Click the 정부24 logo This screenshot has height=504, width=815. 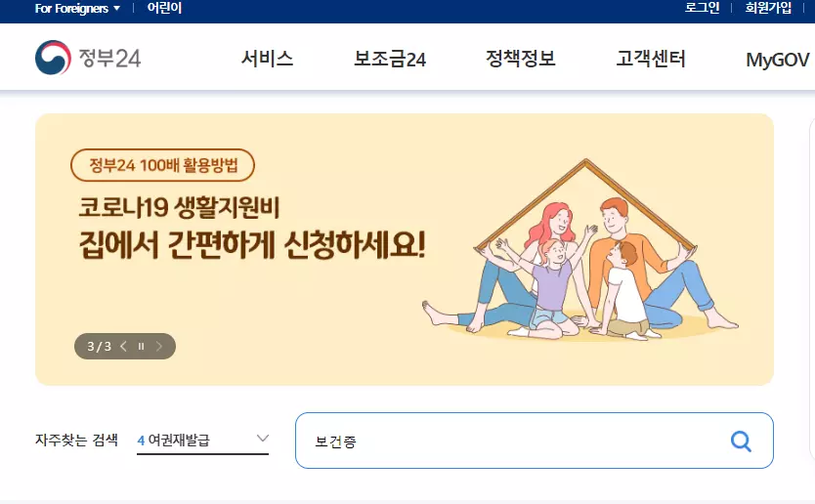[88, 58]
